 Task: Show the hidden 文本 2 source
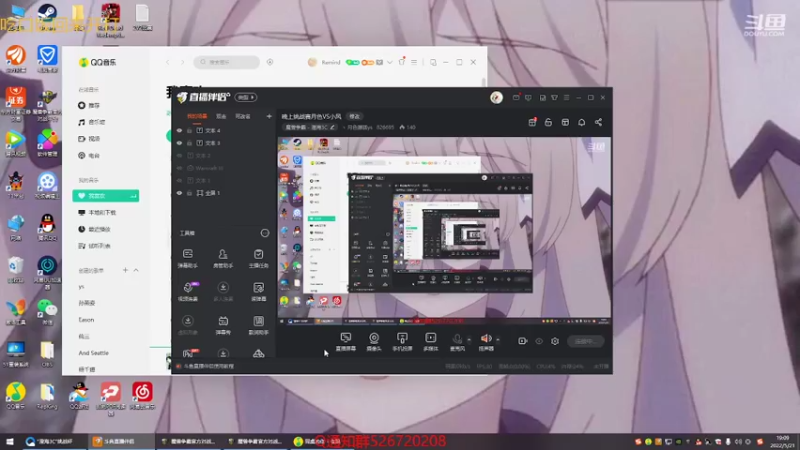click(x=179, y=155)
